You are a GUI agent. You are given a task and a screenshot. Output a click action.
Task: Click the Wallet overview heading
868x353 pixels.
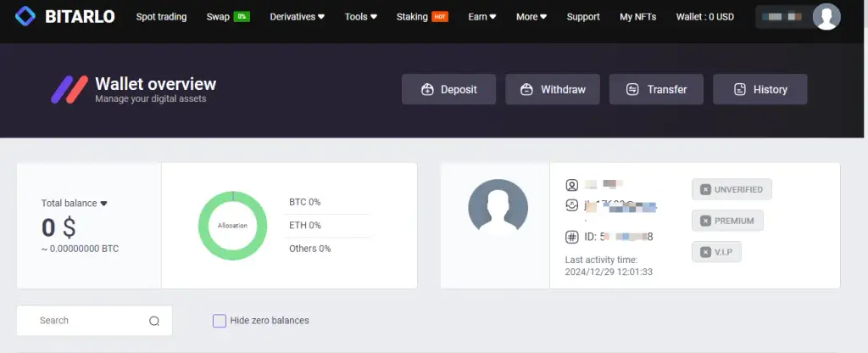coord(156,84)
